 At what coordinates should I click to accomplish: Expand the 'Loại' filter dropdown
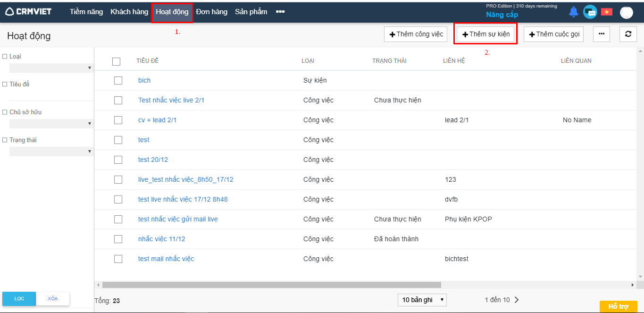[x=51, y=68]
